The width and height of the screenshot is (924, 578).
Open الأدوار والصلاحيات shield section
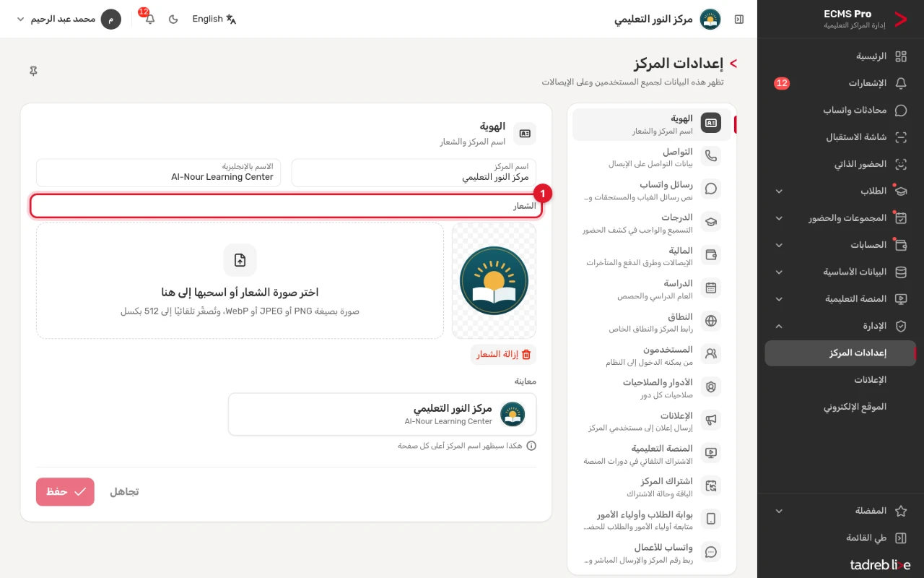[652, 388]
